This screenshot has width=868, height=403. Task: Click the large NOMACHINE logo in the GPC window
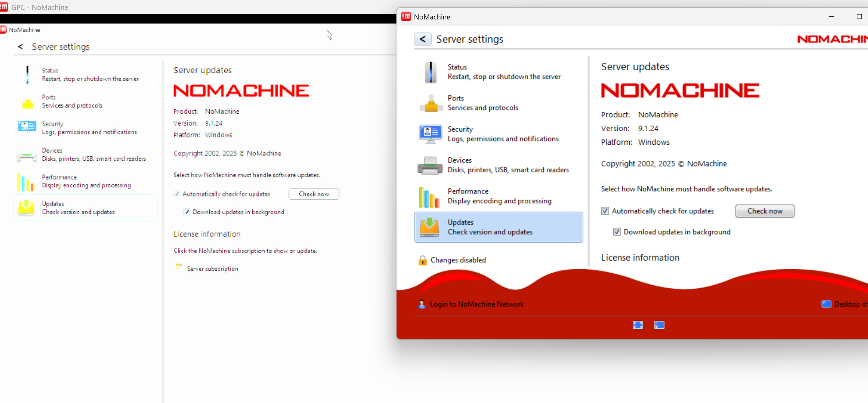coord(241,91)
